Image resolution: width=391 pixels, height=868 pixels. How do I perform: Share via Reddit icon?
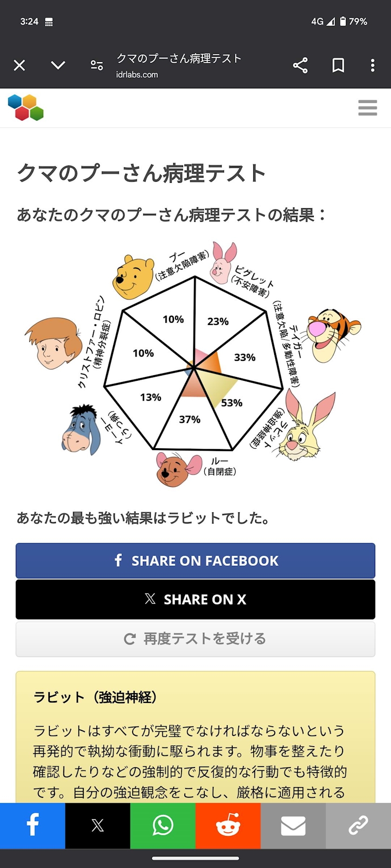point(228,825)
